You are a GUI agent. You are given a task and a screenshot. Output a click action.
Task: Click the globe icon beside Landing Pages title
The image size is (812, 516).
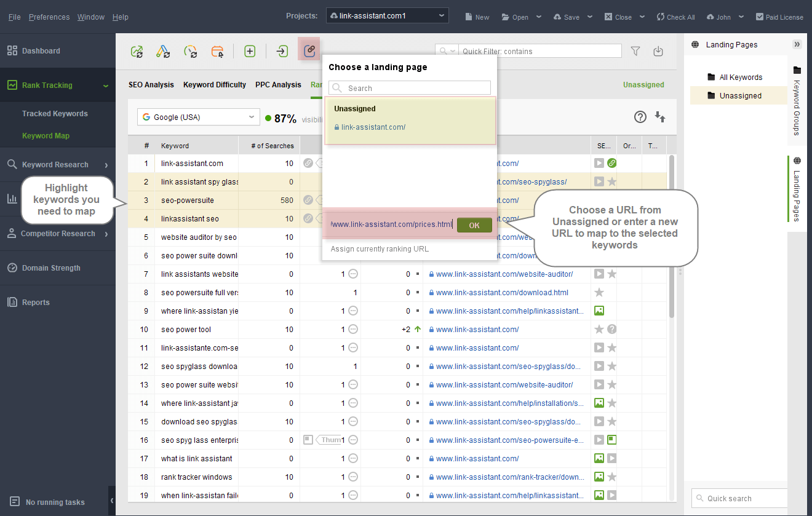(695, 44)
